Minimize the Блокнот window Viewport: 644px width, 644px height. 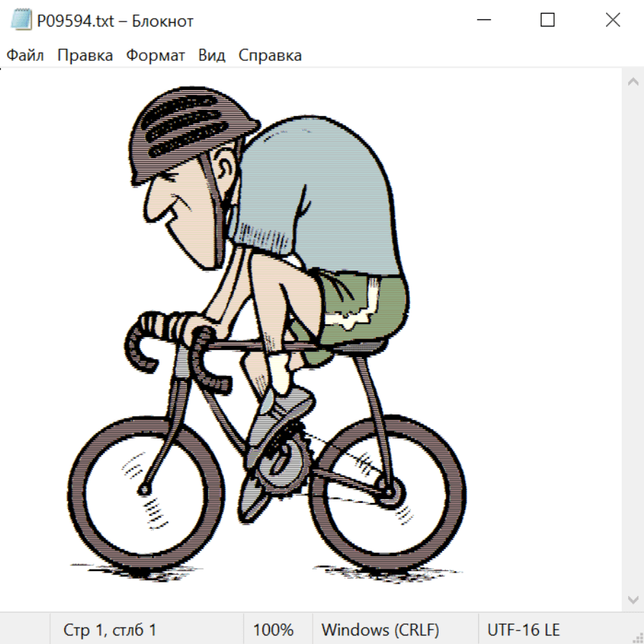click(484, 21)
